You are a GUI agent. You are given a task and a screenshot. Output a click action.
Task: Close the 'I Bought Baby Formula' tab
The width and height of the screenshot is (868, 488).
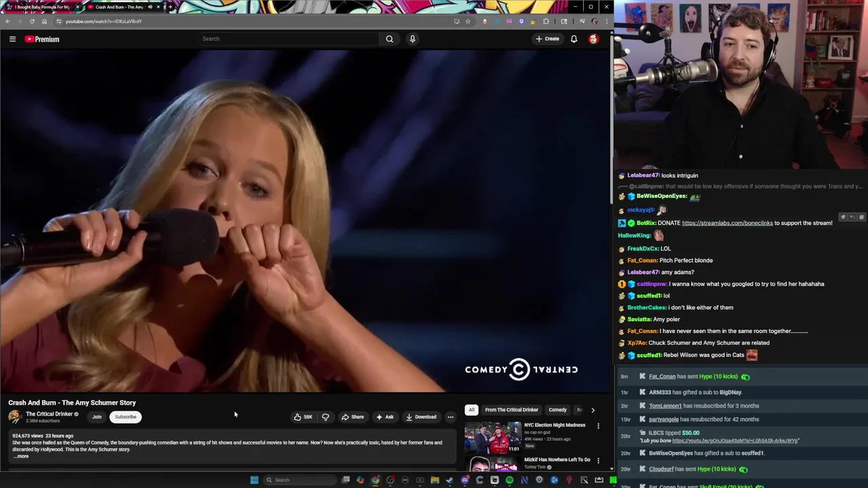[77, 7]
